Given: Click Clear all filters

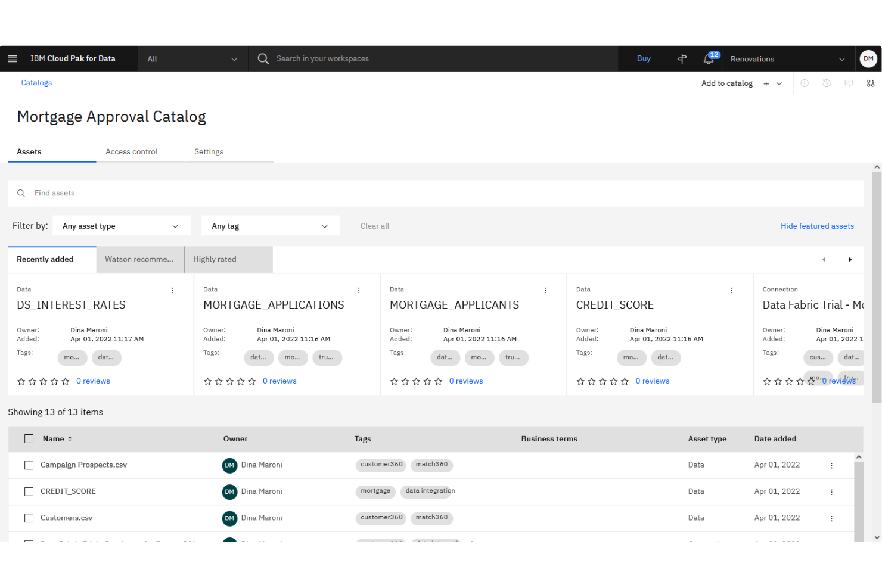Looking at the screenshot, I should (375, 226).
